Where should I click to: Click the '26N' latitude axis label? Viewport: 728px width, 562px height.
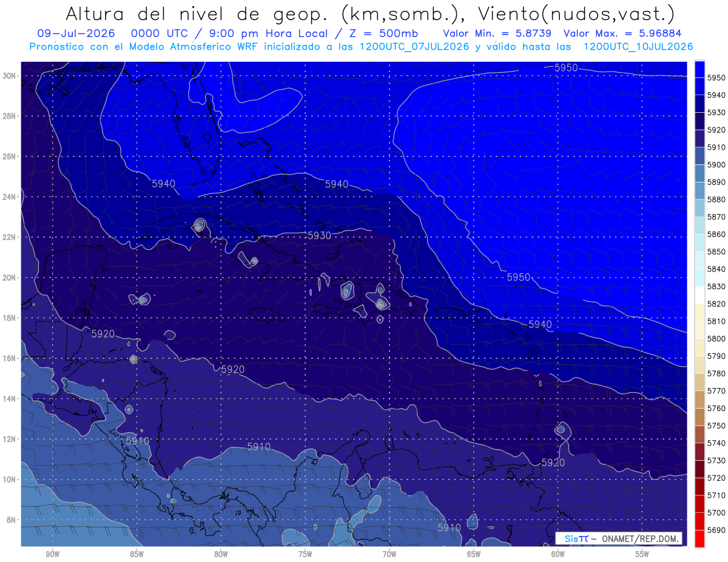coord(8,156)
